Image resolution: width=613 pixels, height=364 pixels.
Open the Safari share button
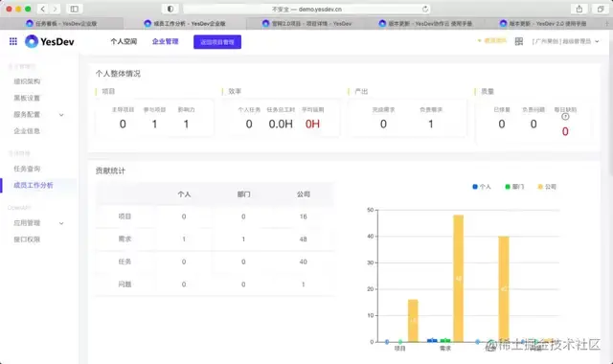pyautogui.click(x=579, y=9)
